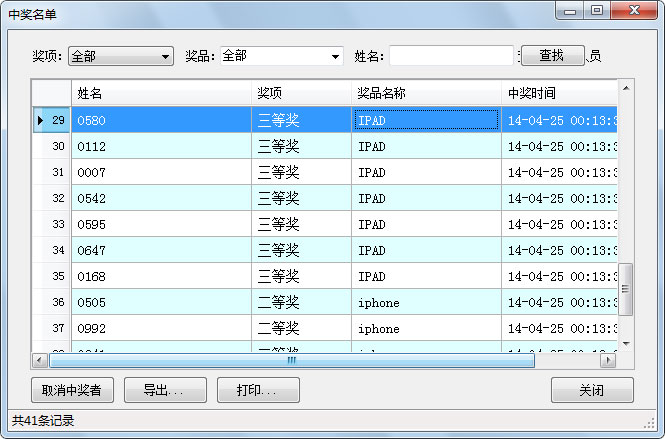Click name cell 0007
Screen dimensions: 665x439
tap(161, 172)
